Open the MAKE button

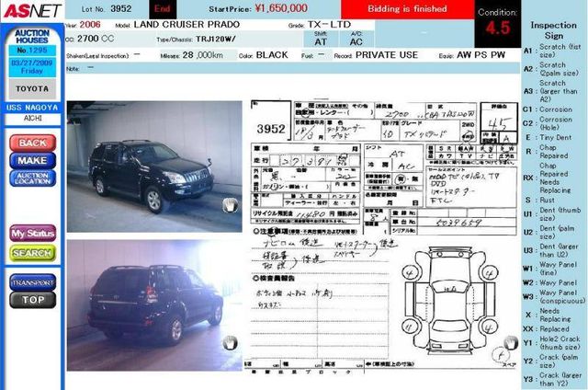pyautogui.click(x=33, y=161)
